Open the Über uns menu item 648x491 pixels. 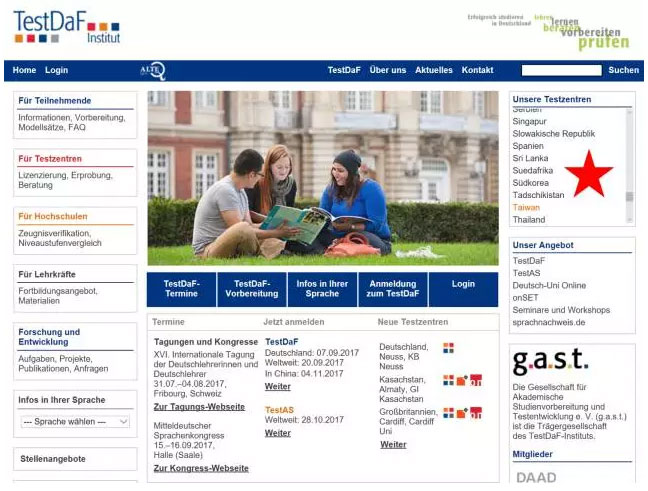point(388,70)
